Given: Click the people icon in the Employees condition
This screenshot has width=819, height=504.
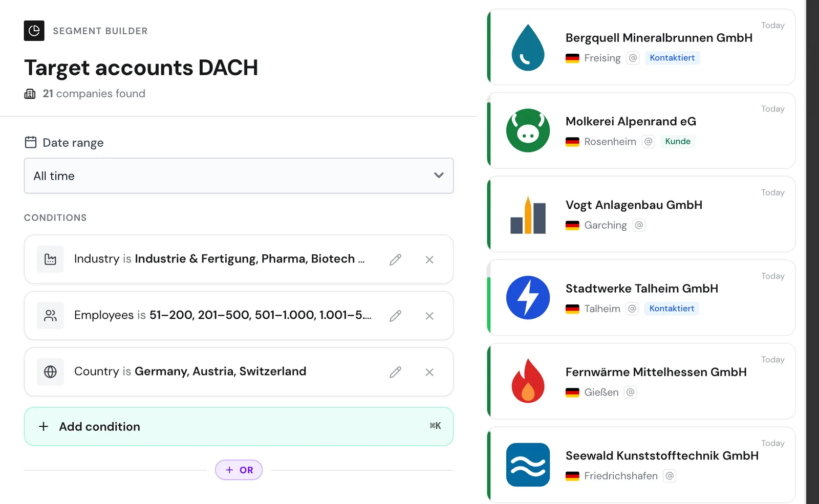Looking at the screenshot, I should pos(50,316).
